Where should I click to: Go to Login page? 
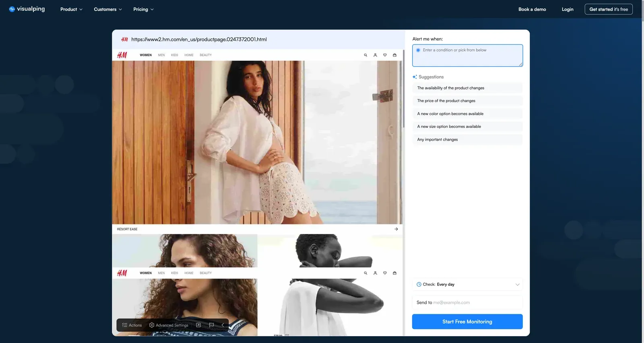point(568,9)
